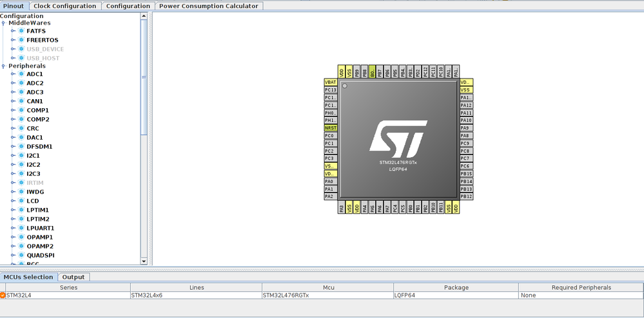This screenshot has height=318, width=644.
Task: Click the None Required Peripherals cell
Action: [x=581, y=295]
